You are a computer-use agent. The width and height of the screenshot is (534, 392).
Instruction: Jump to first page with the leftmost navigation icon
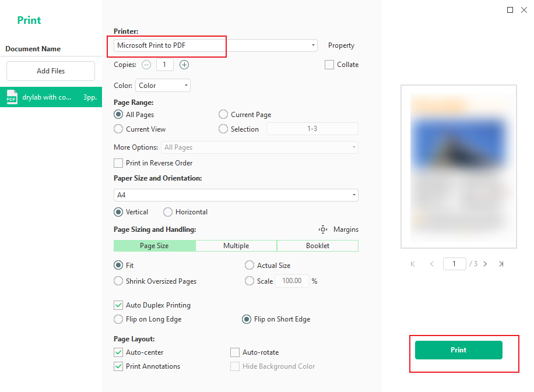[412, 264]
